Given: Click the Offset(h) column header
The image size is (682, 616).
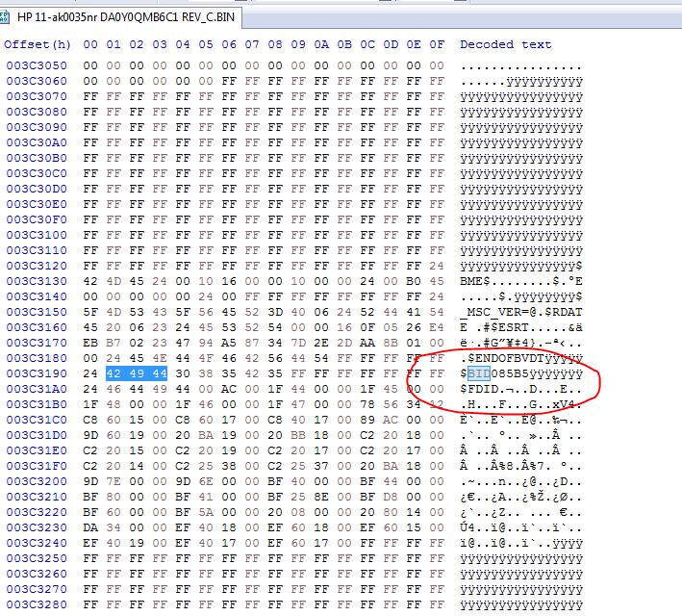Looking at the screenshot, I should (x=38, y=44).
